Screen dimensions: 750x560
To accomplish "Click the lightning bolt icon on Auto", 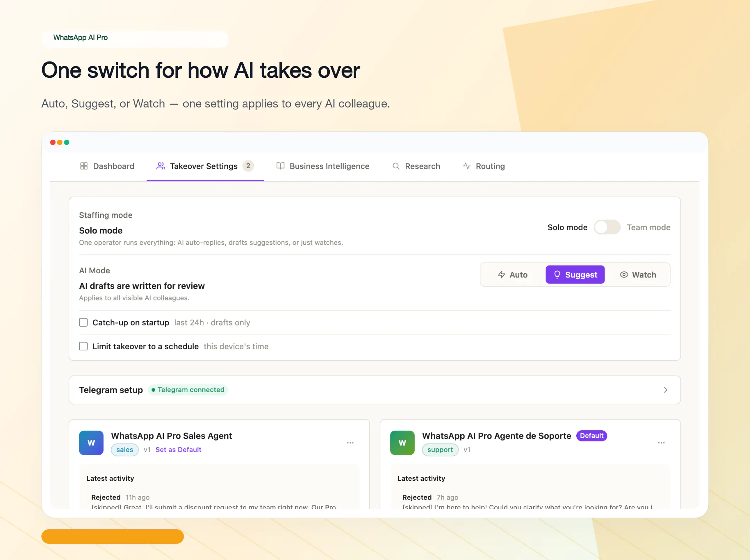I will click(501, 275).
